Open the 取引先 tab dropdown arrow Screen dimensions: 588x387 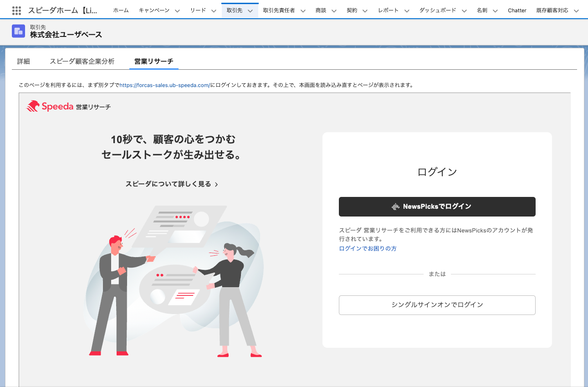tap(250, 10)
